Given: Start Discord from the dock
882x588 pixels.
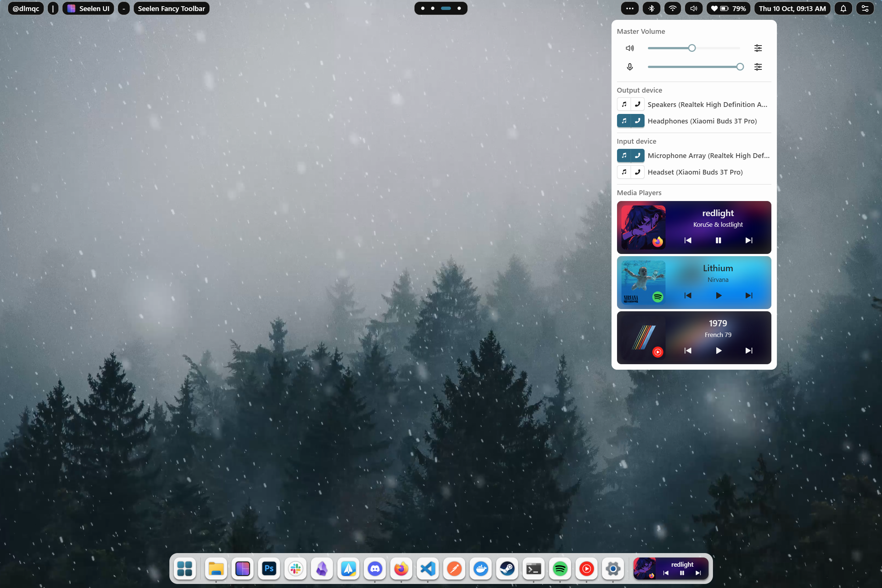Looking at the screenshot, I should coord(374,569).
